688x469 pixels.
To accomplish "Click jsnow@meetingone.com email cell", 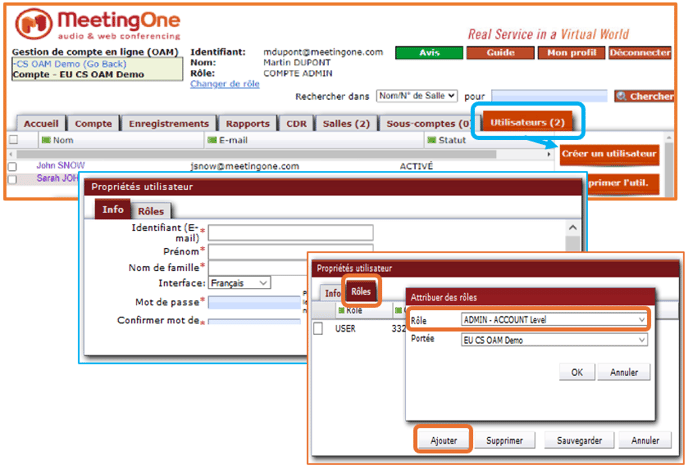I will click(x=245, y=166).
